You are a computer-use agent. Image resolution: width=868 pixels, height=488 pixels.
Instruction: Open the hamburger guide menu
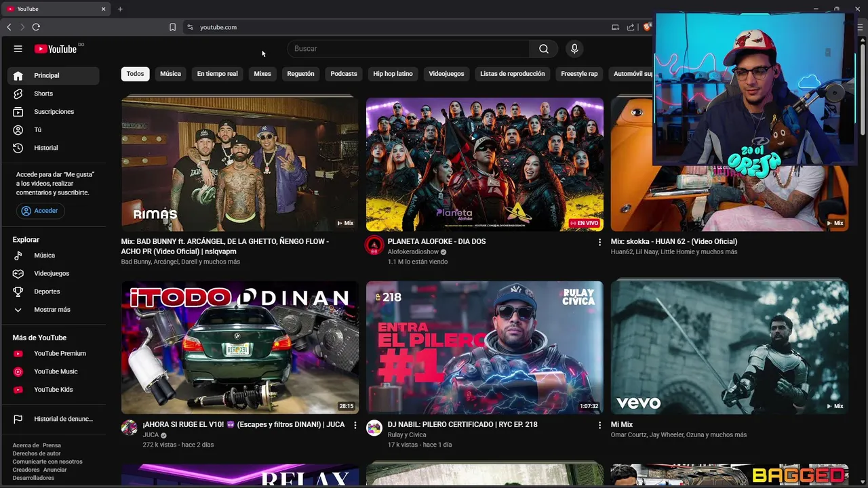(18, 49)
